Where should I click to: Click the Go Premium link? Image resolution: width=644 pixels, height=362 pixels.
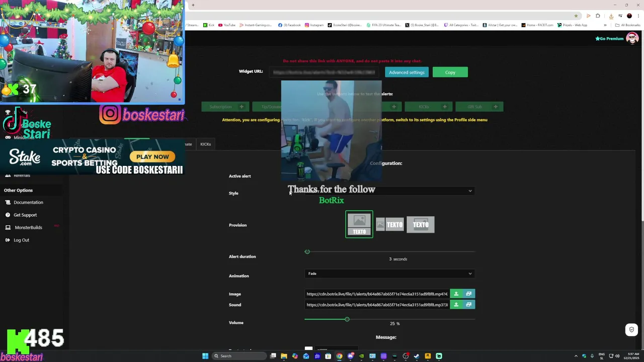click(609, 38)
